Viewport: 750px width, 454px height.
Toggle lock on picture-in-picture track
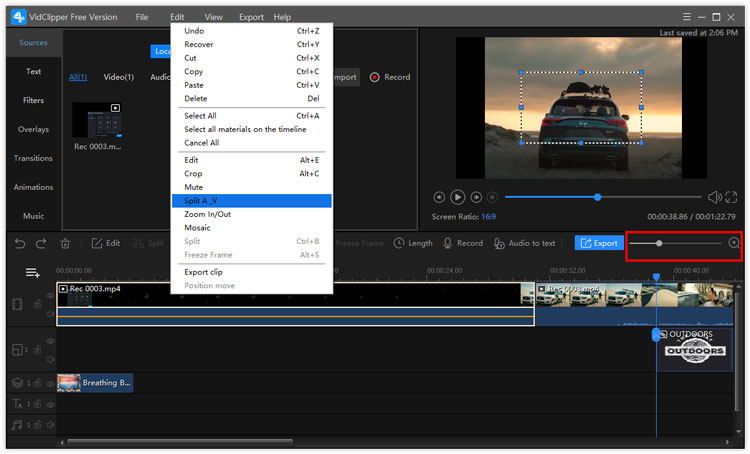pos(37,350)
